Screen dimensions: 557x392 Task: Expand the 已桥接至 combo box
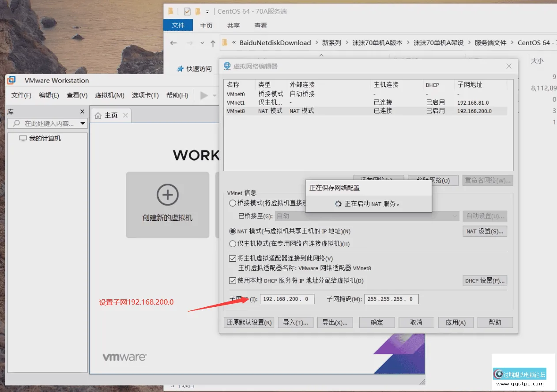click(455, 216)
